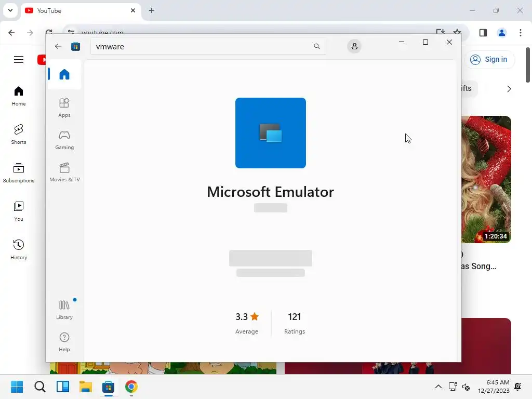Open Windows Start menu
This screenshot has height=399, width=532.
[x=17, y=387]
